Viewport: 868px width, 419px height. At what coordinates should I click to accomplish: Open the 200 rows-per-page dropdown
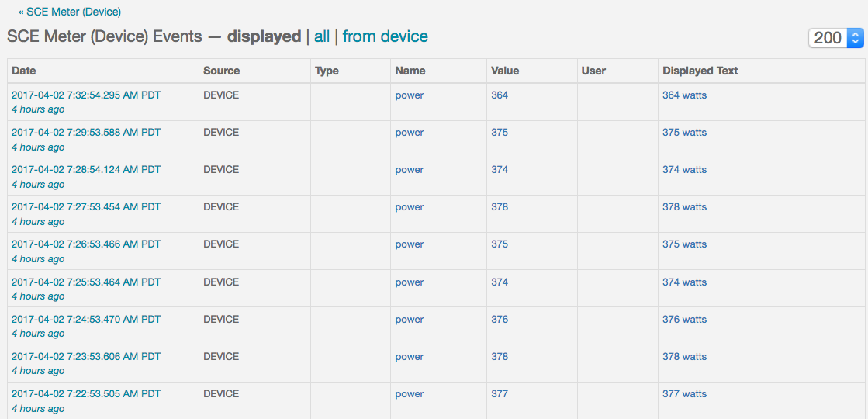click(x=836, y=38)
